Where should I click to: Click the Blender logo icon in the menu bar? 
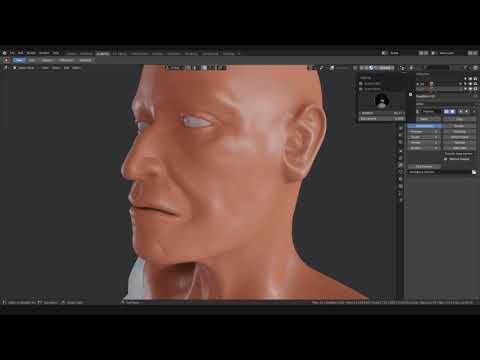coord(4,53)
